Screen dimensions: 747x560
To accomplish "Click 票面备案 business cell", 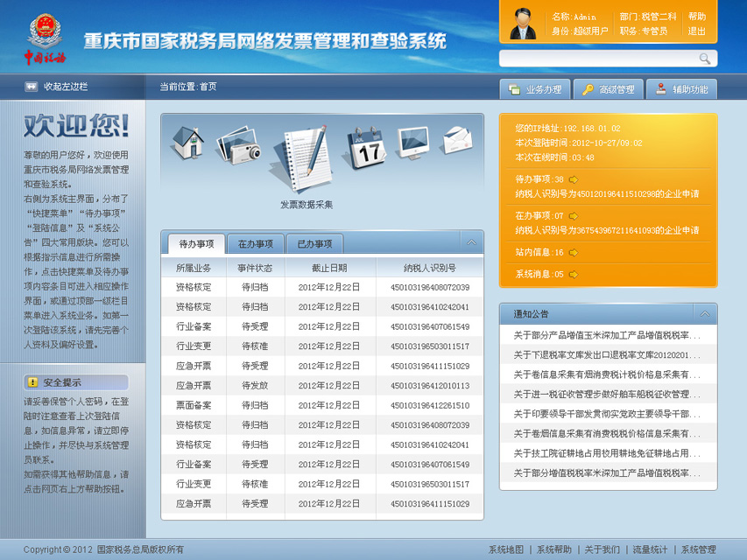I will (x=194, y=405).
